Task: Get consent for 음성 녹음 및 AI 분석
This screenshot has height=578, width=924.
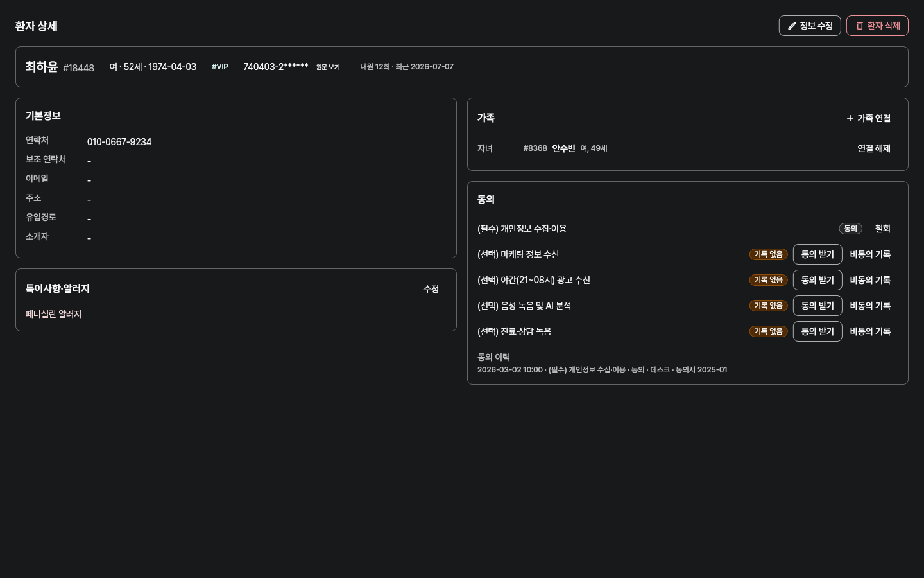Action: (x=817, y=306)
